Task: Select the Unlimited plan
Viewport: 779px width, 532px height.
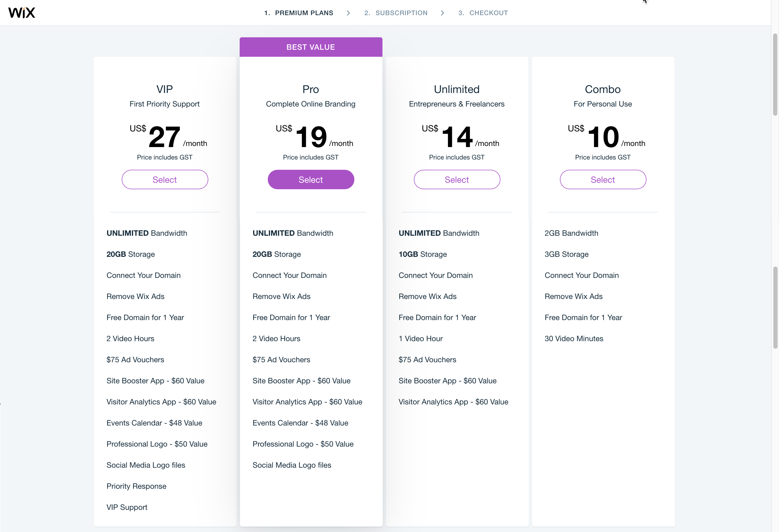Action: point(457,179)
